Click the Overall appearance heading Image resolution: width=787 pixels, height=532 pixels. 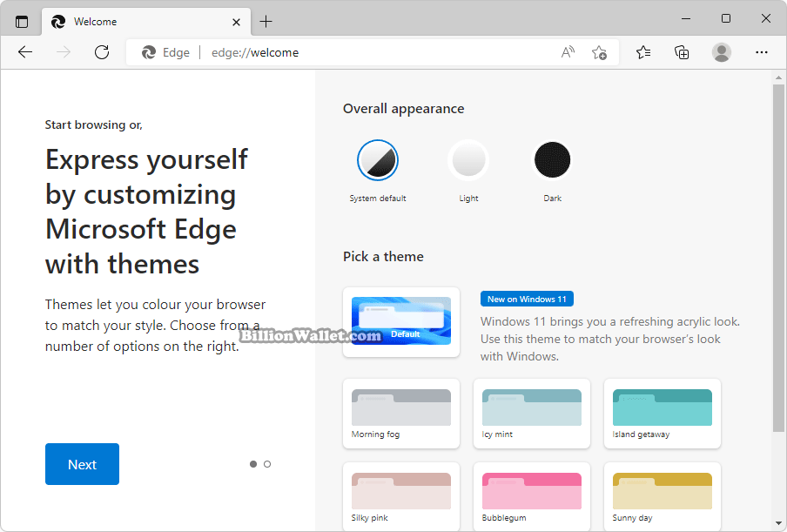(x=404, y=109)
